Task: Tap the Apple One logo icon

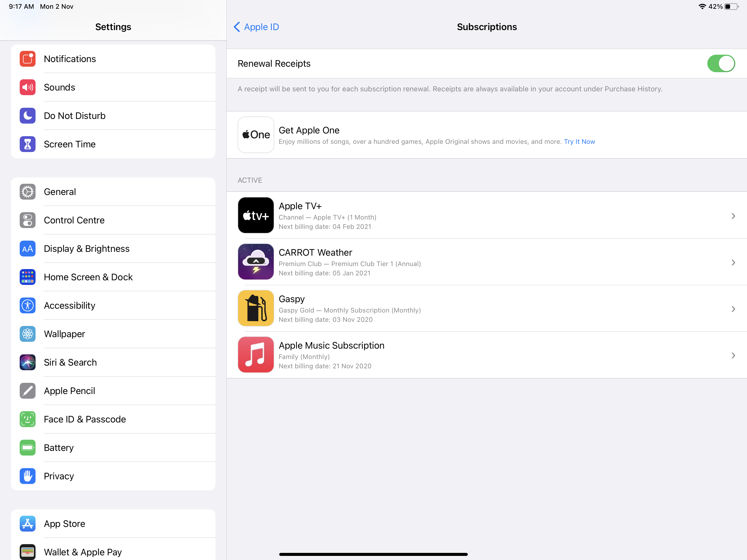Action: pos(256,135)
